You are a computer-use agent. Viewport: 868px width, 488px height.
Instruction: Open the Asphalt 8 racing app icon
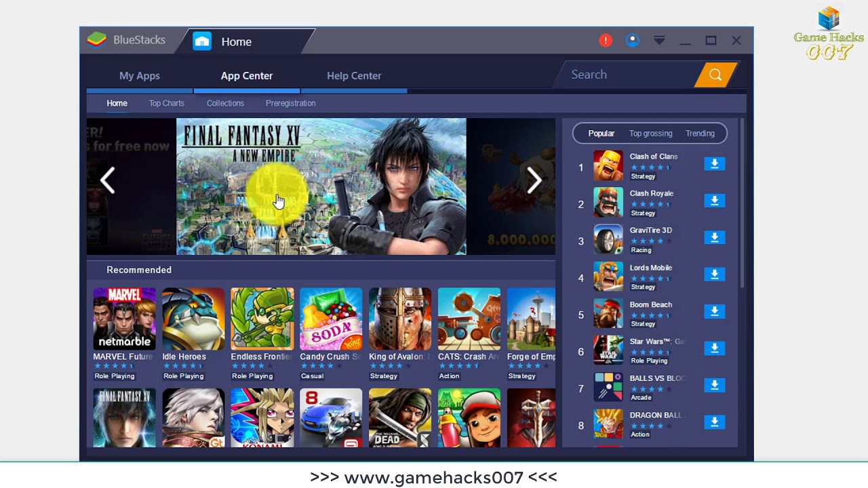pos(331,418)
